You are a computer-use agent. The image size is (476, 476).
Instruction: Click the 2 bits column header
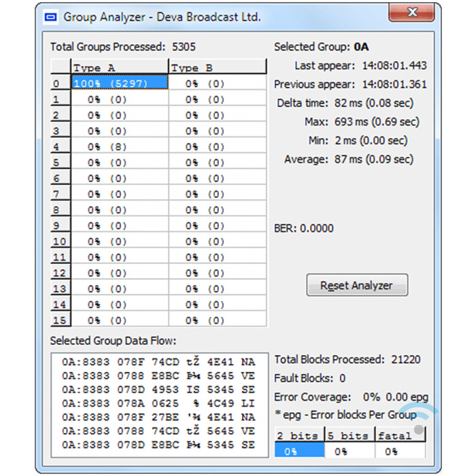point(299,435)
